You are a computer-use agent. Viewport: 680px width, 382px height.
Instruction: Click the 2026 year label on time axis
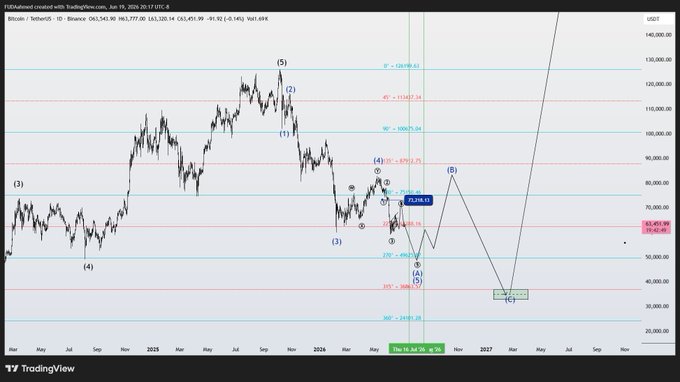click(x=319, y=349)
